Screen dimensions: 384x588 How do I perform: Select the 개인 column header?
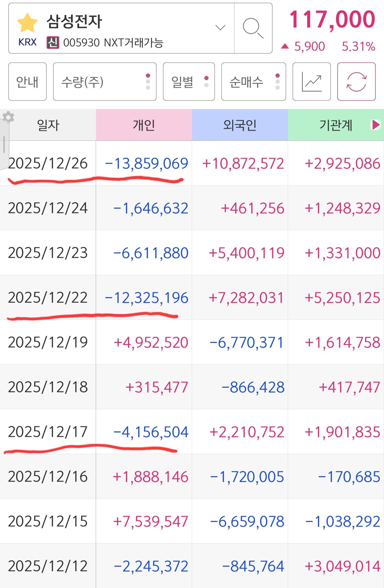point(144,125)
